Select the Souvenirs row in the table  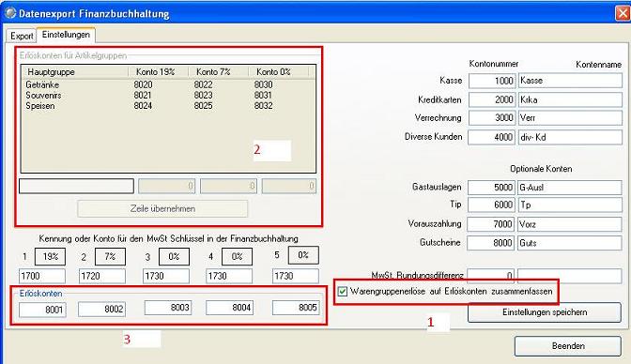pos(168,96)
